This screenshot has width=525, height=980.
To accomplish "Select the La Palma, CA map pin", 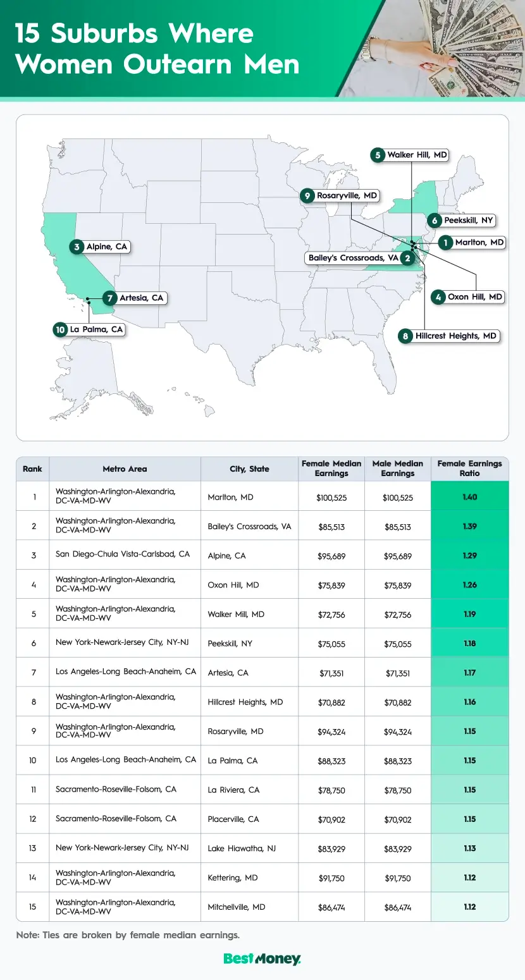I will (x=61, y=329).
